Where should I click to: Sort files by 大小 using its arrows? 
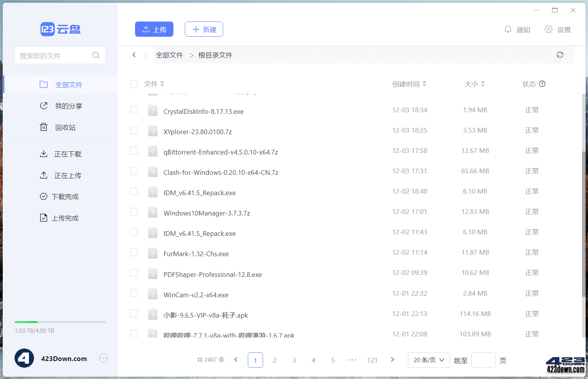click(x=482, y=84)
